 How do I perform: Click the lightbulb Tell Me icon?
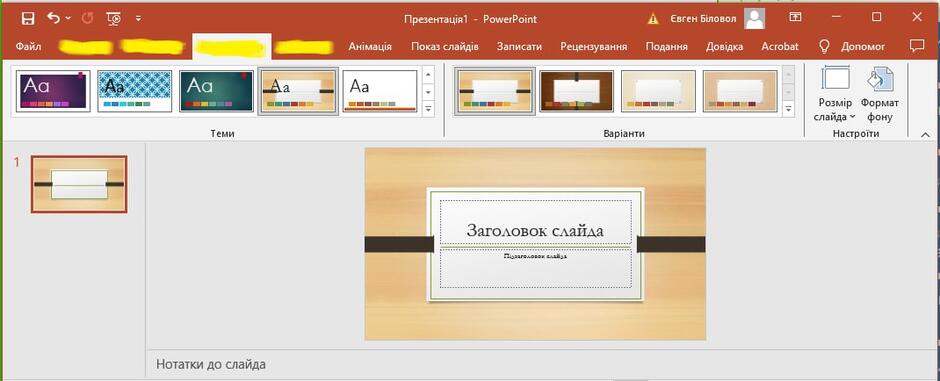(825, 46)
